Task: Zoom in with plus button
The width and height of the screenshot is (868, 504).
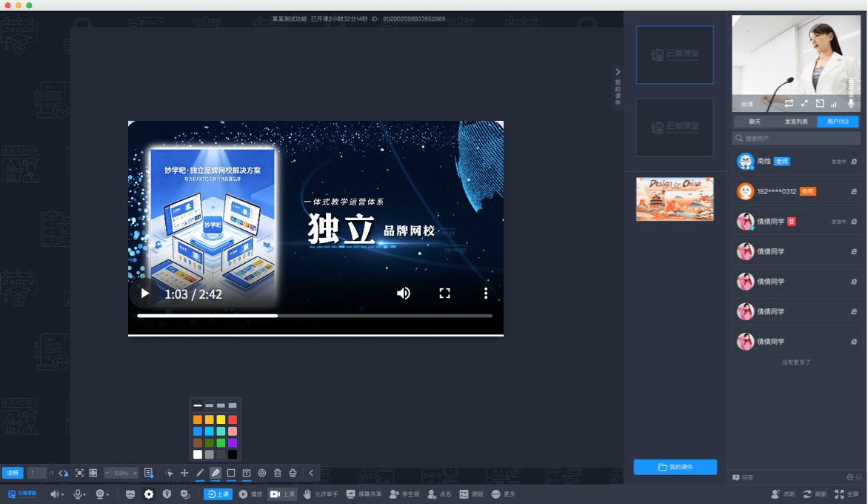Action: coord(135,473)
